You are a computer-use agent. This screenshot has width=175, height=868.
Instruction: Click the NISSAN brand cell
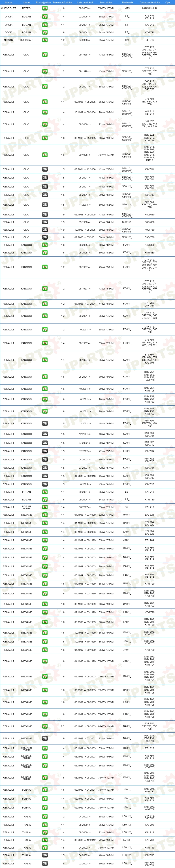pos(9,40)
